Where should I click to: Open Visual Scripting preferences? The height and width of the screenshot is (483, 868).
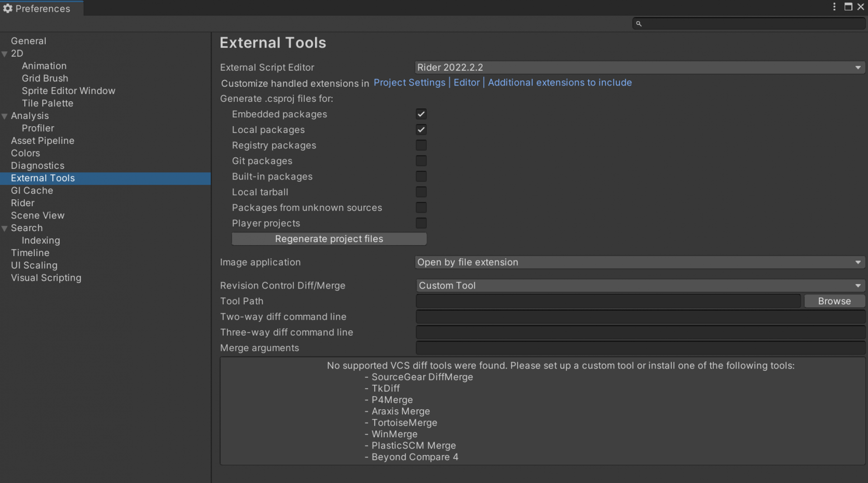point(46,278)
